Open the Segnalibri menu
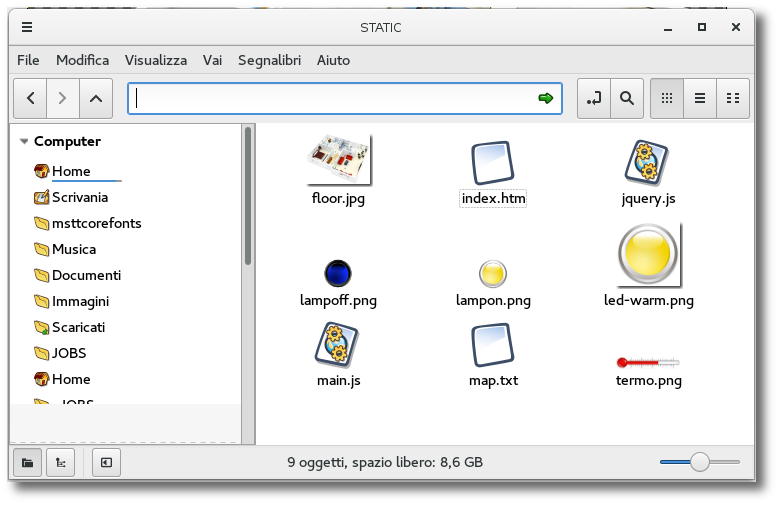 point(269,60)
